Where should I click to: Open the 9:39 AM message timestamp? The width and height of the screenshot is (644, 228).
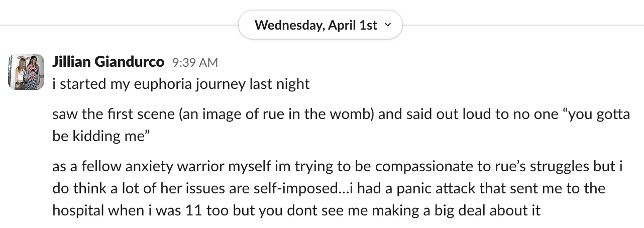[x=195, y=62]
